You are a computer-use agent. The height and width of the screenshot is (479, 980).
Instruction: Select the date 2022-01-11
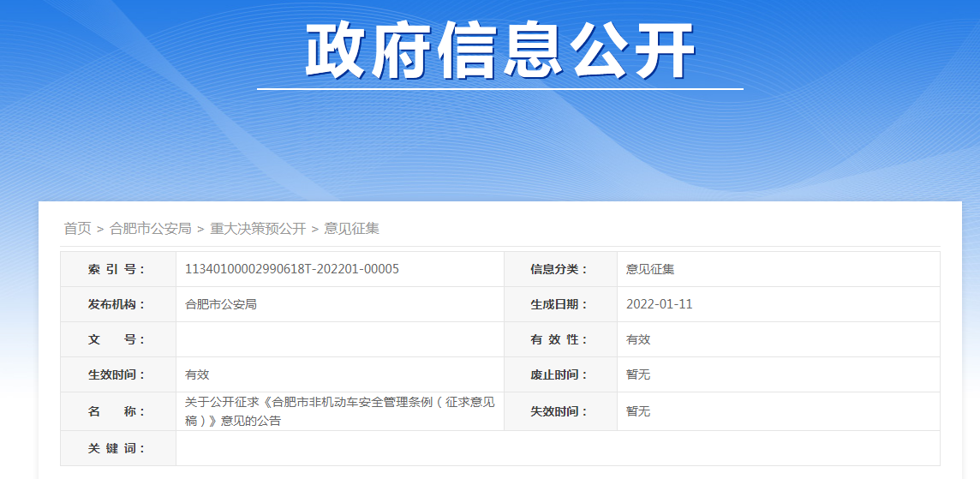click(x=660, y=304)
